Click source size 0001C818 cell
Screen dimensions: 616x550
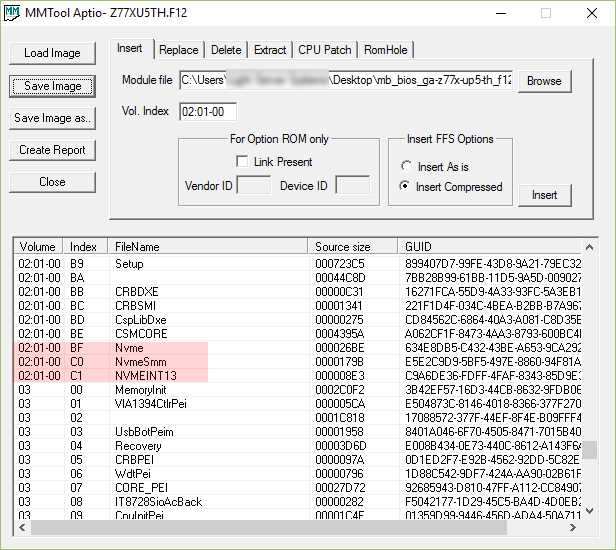[x=340, y=418]
